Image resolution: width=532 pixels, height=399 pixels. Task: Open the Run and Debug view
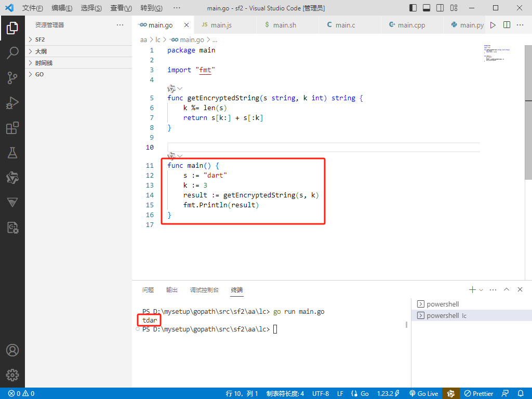pyautogui.click(x=12, y=103)
